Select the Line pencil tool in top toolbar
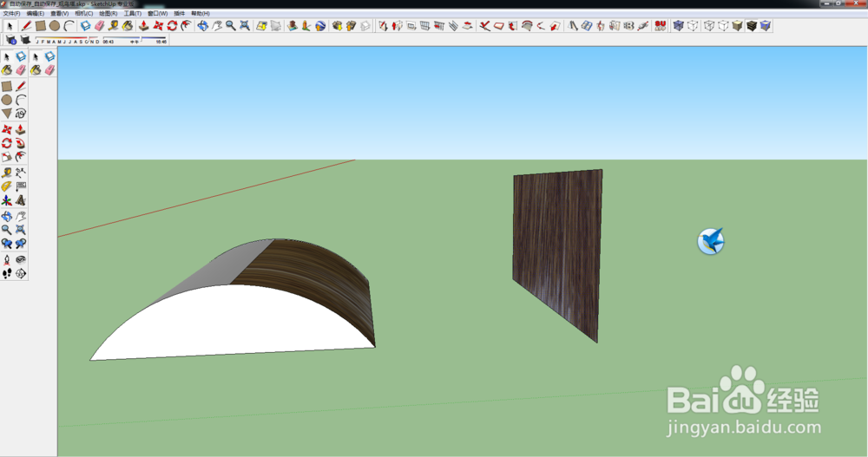Screen dimensions: 868x457 26,26
